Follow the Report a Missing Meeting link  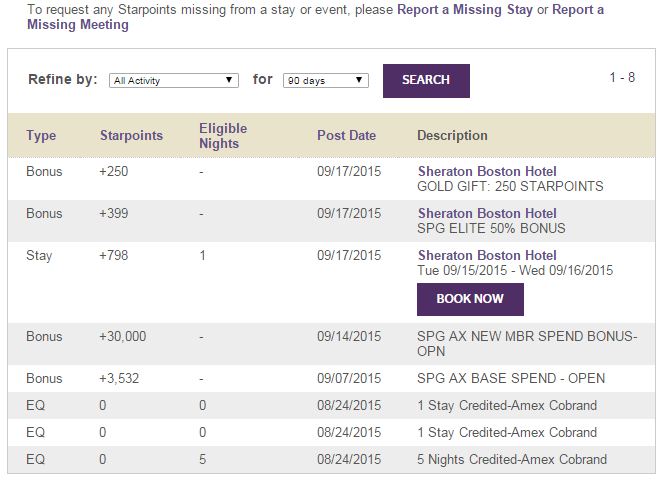[x=78, y=25]
